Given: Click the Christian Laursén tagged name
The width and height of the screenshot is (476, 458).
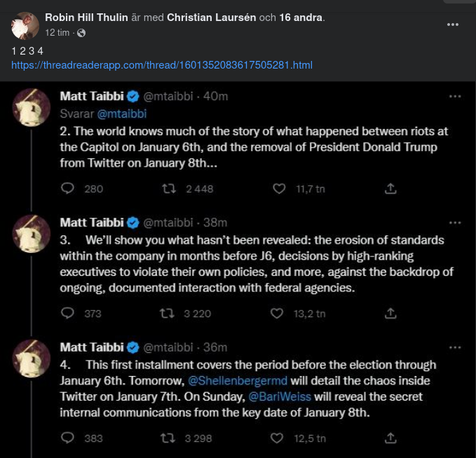Looking at the screenshot, I should [211, 17].
